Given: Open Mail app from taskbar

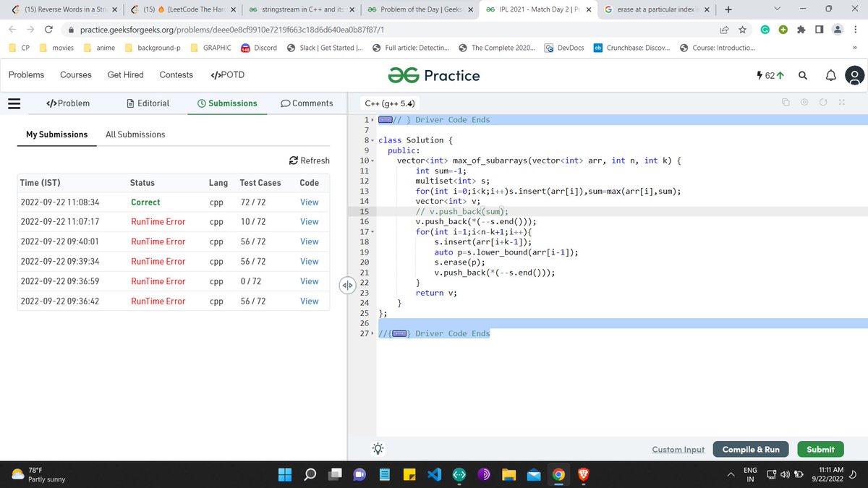Looking at the screenshot, I should pyautogui.click(x=533, y=475).
